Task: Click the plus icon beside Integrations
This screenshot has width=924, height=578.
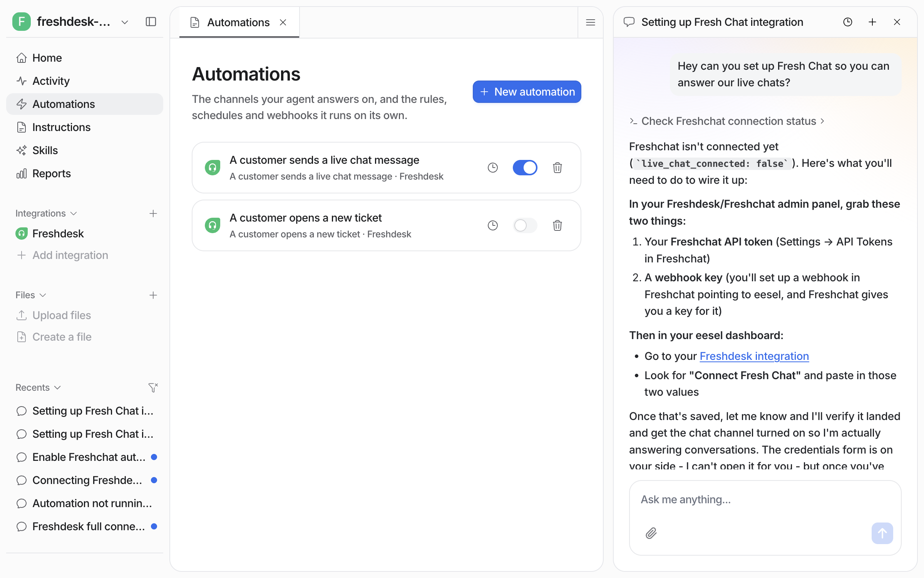Action: coord(153,213)
